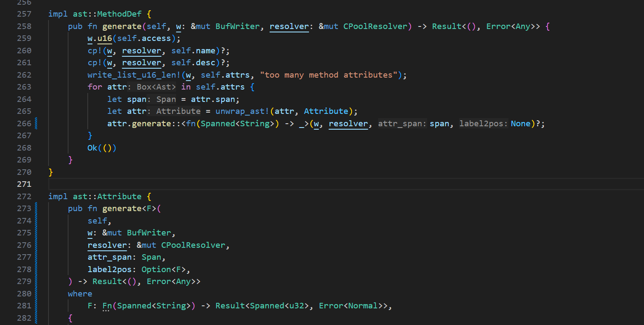The width and height of the screenshot is (644, 325).
Task: Click the modified-line marker beside line 266
Action: 36,124
